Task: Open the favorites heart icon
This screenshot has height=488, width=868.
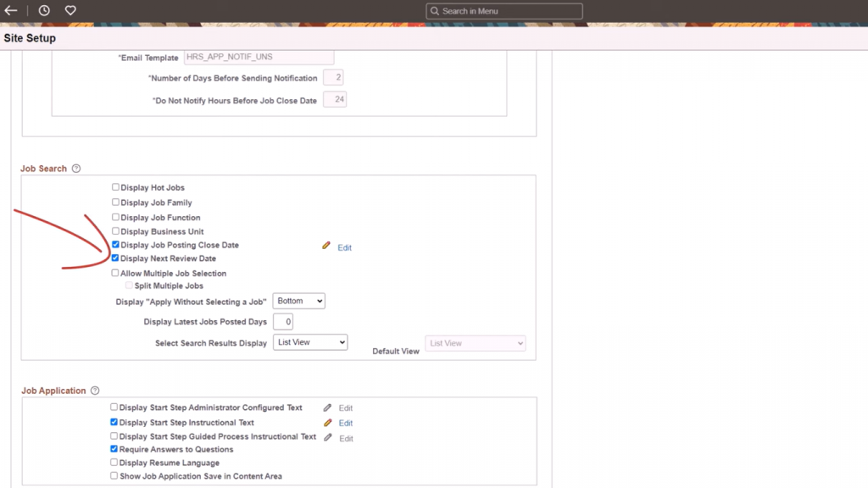Action: 70,10
